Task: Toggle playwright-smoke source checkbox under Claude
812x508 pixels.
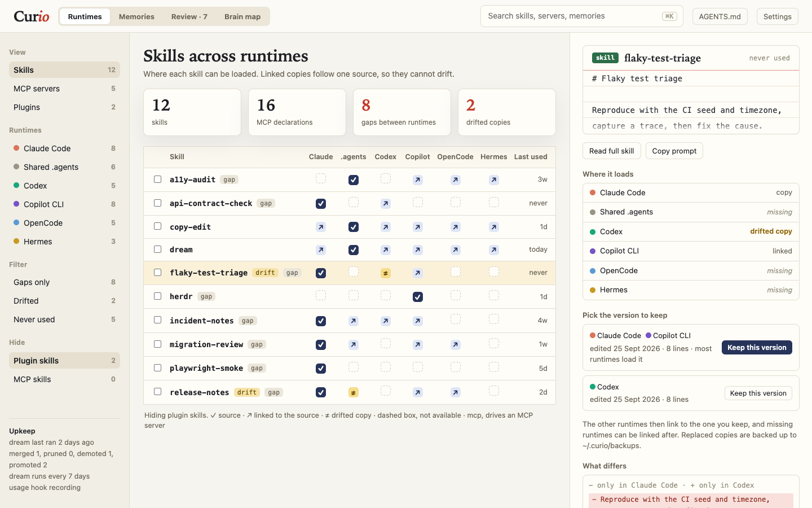Action: (x=321, y=369)
